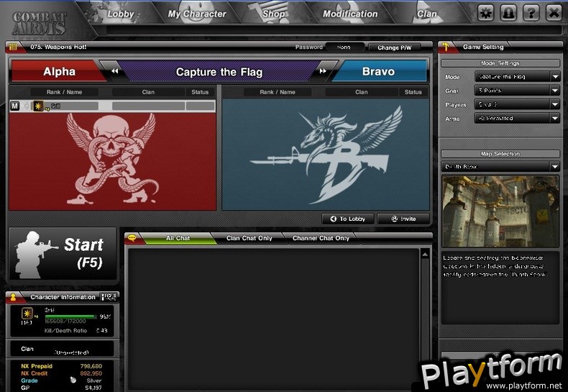The width and height of the screenshot is (568, 392).
Task: Expand the Arms dropdown showing All Permitted
Action: tap(517, 118)
